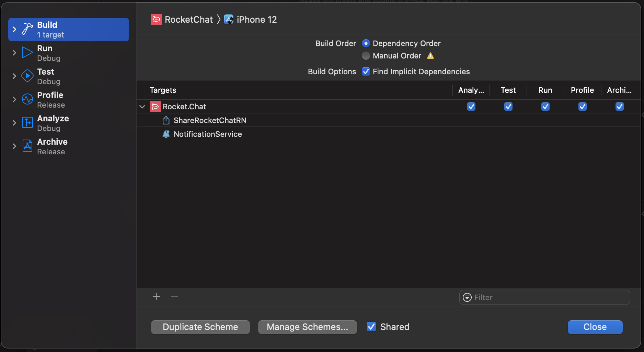
Task: Expand the Run action chevron
Action: coord(14,53)
